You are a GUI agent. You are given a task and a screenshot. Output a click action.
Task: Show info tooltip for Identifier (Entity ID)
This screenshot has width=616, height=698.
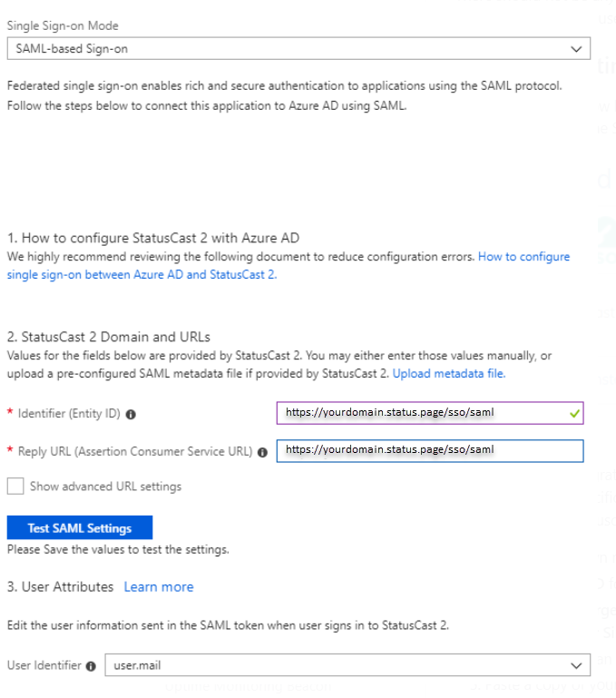point(131,415)
